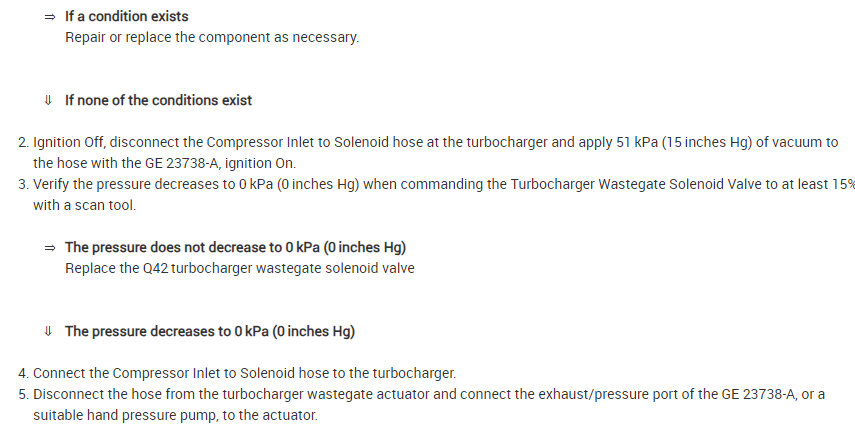Select the "If a condition exists" bold heading
Viewport: 855px width, 425px height.
click(126, 17)
